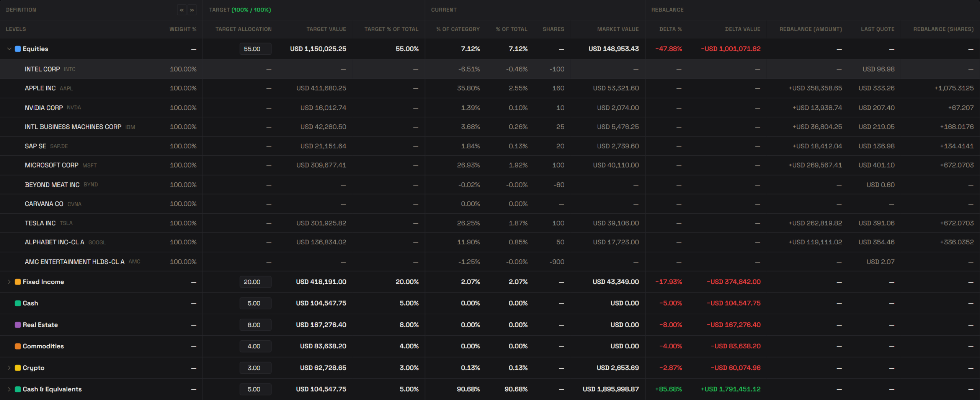Collapse the Equities category row

[x=9, y=49]
